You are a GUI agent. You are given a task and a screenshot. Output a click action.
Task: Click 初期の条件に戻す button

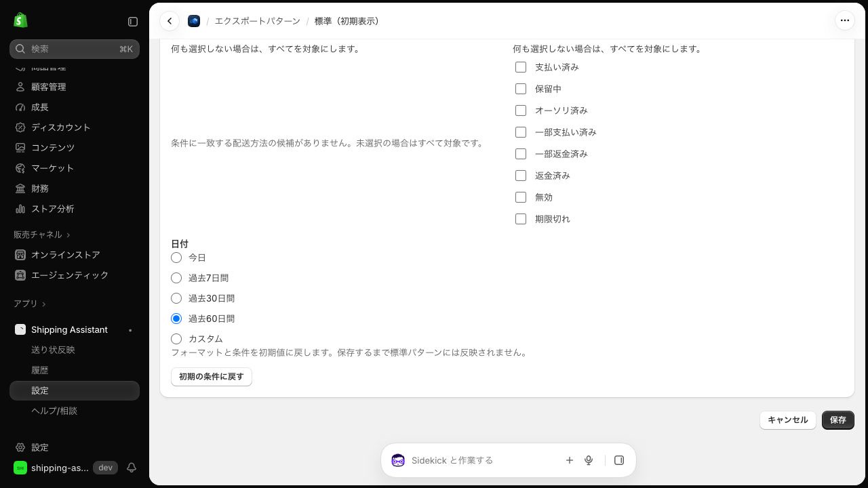click(x=212, y=377)
